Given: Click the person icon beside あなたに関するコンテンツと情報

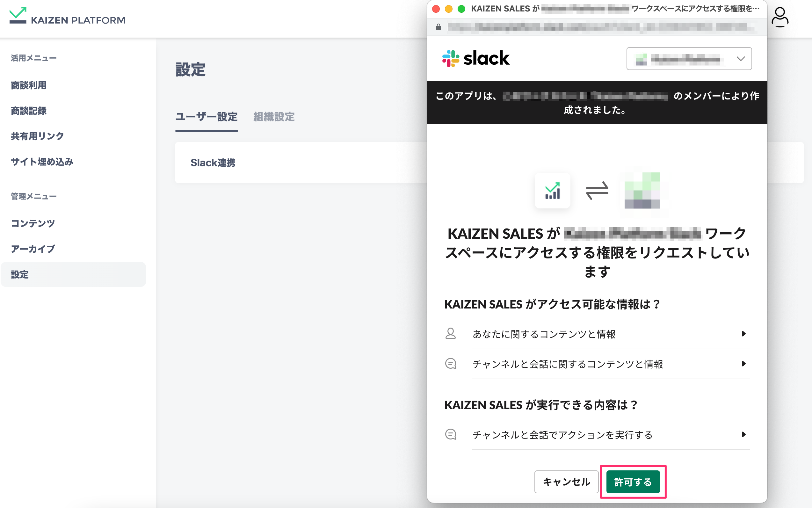Looking at the screenshot, I should tap(451, 334).
